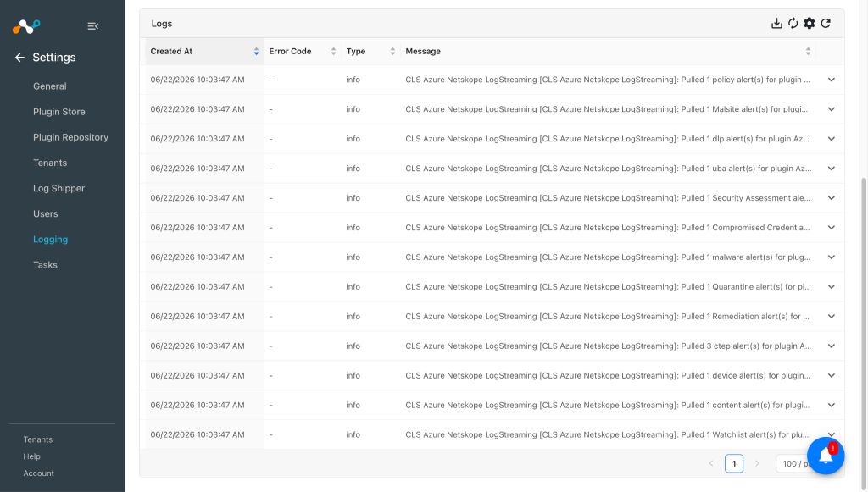Expand the ctep alert(s) log row
Screen dimensions: 868x492
pyautogui.click(x=831, y=346)
